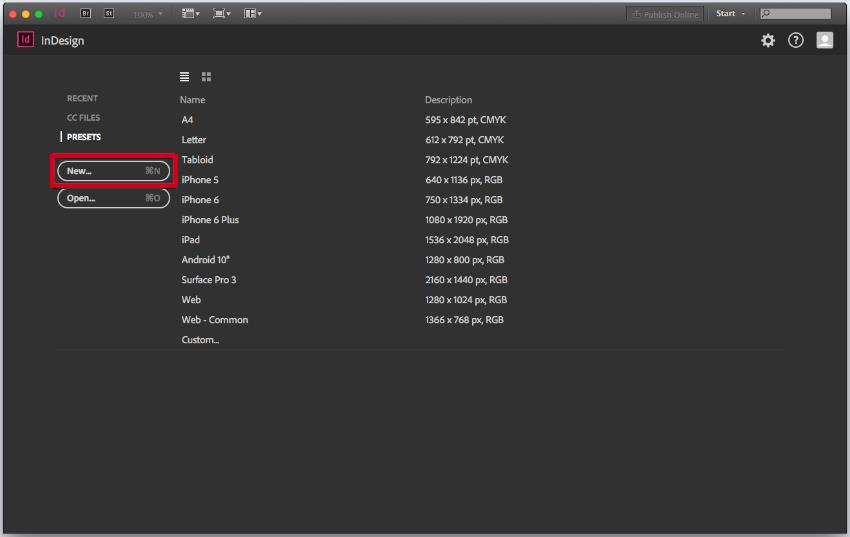This screenshot has height=537, width=850.
Task: Choose the Android 10" preset
Action: pyautogui.click(x=205, y=260)
